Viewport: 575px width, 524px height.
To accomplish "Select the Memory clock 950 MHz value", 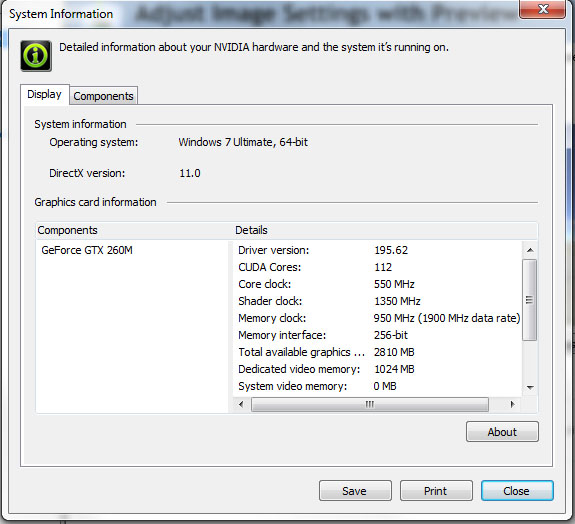I will pyautogui.click(x=447, y=318).
